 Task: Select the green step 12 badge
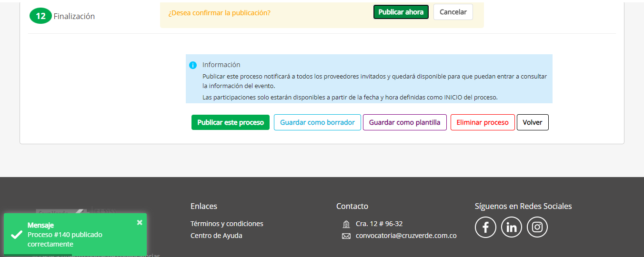pos(40,16)
